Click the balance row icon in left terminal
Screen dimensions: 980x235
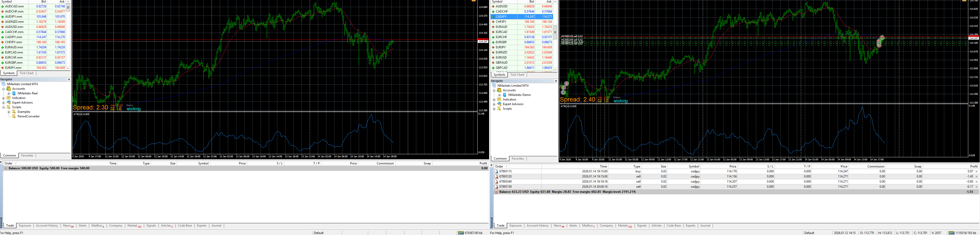click(5, 168)
